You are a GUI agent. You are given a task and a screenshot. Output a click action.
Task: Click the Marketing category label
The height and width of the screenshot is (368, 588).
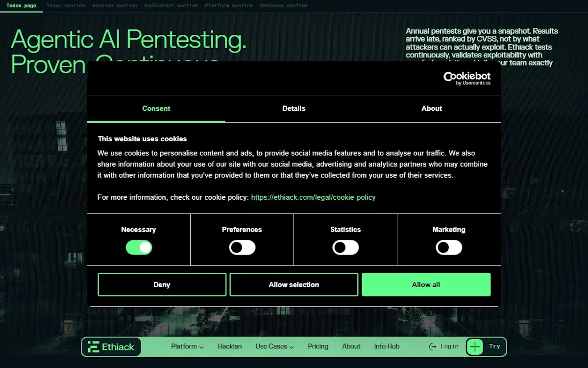449,230
